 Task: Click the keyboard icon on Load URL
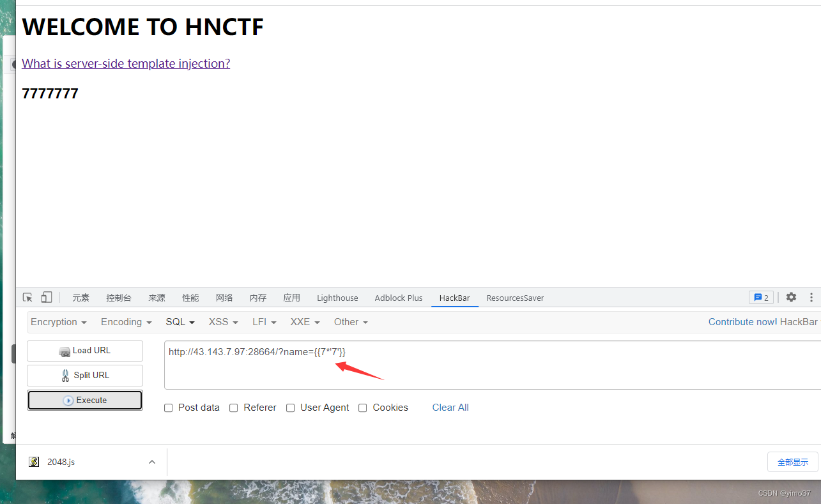[x=65, y=351]
